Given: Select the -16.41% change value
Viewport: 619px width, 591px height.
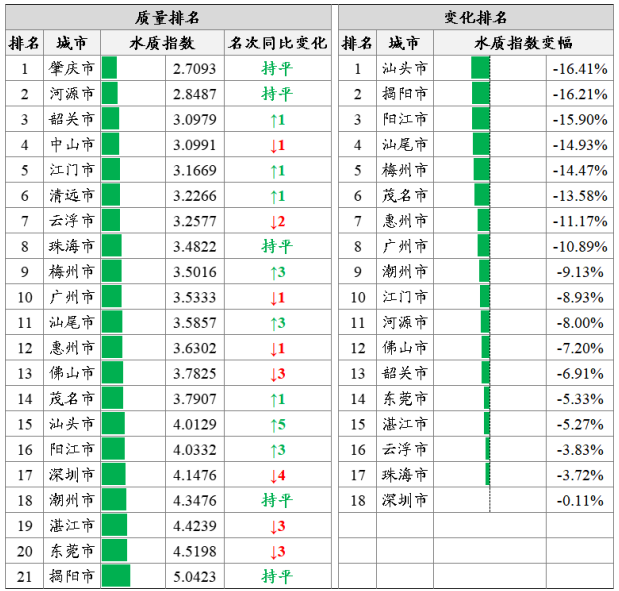Looking at the screenshot, I should click(x=581, y=69).
